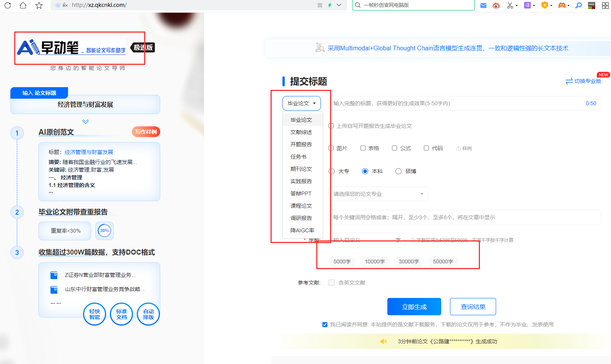Click the 极速版 badge
This screenshot has width=611, height=364.
click(143, 48)
